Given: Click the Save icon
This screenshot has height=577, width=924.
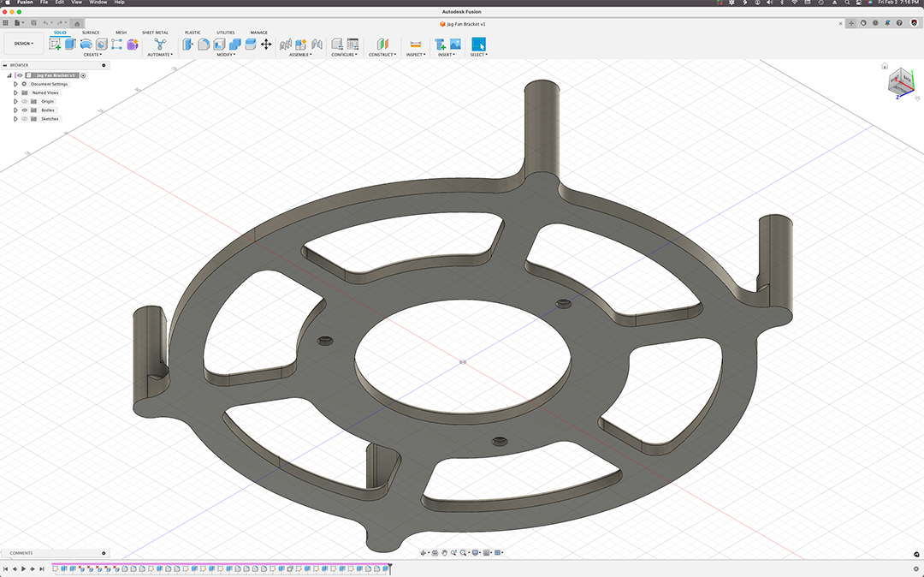Looking at the screenshot, I should pyautogui.click(x=33, y=23).
